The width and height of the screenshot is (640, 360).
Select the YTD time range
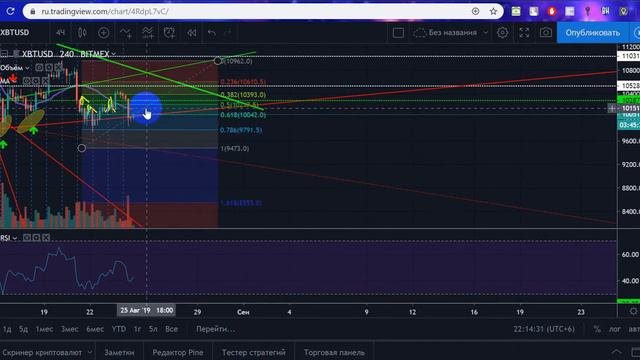coord(119,329)
